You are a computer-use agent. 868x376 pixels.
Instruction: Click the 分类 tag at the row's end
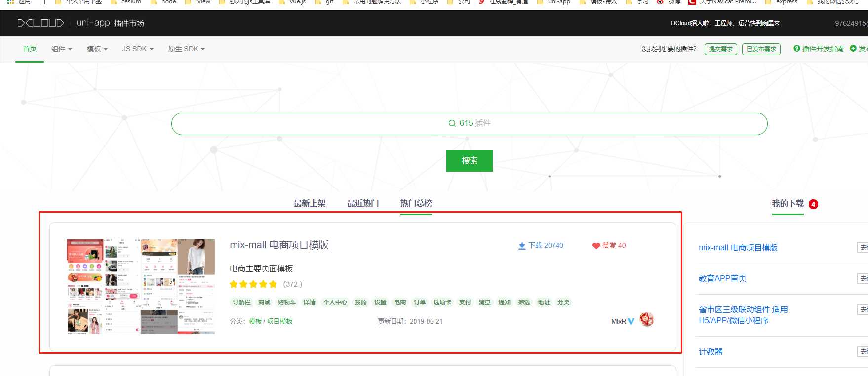point(564,302)
